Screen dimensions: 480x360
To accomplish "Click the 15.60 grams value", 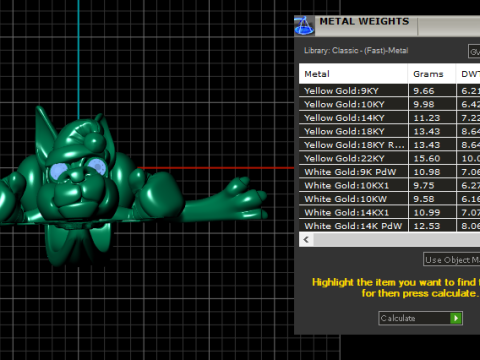I will coord(427,159).
